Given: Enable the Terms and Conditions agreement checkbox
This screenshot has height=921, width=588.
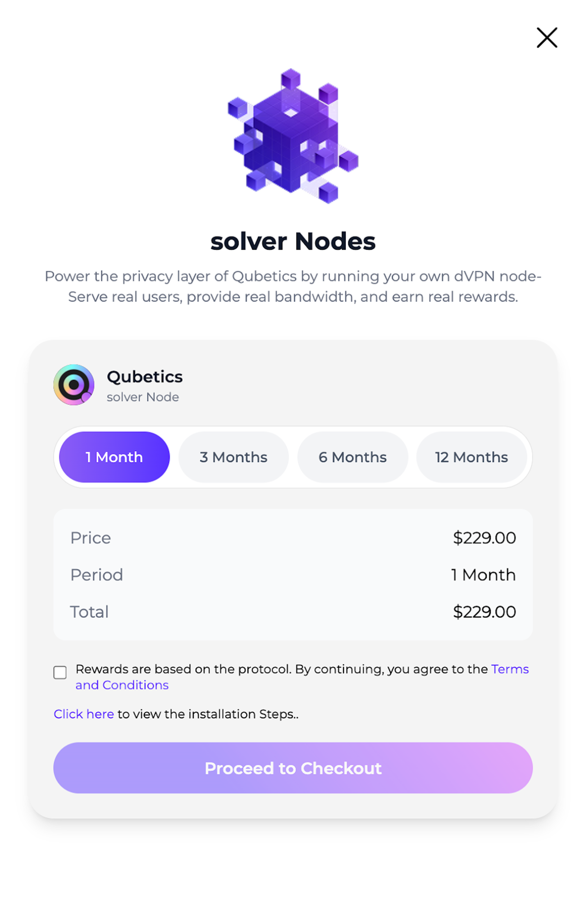Looking at the screenshot, I should click(x=60, y=672).
